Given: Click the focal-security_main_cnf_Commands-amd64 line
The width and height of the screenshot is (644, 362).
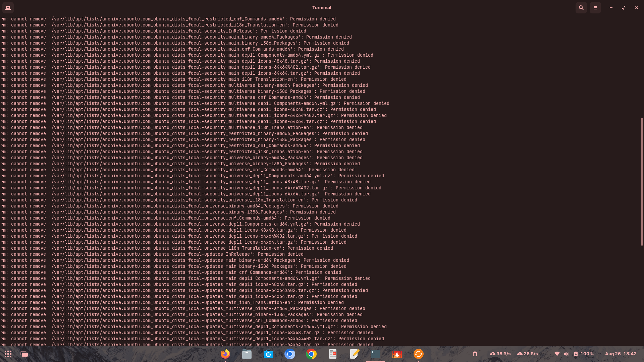Looking at the screenshot, I should coord(172,49).
